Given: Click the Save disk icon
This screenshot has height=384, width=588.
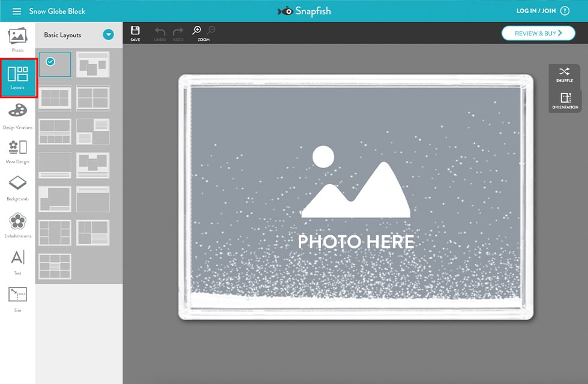Looking at the screenshot, I should point(135,33).
